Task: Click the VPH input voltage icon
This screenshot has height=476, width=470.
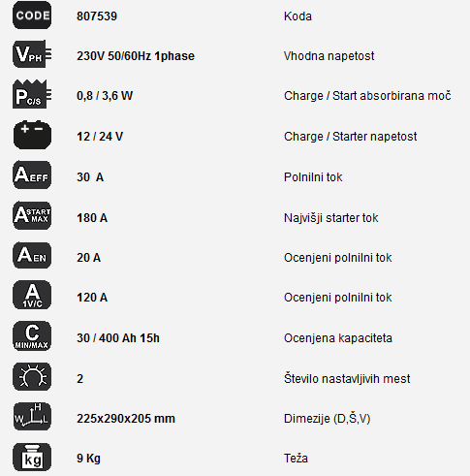Action: [32, 54]
